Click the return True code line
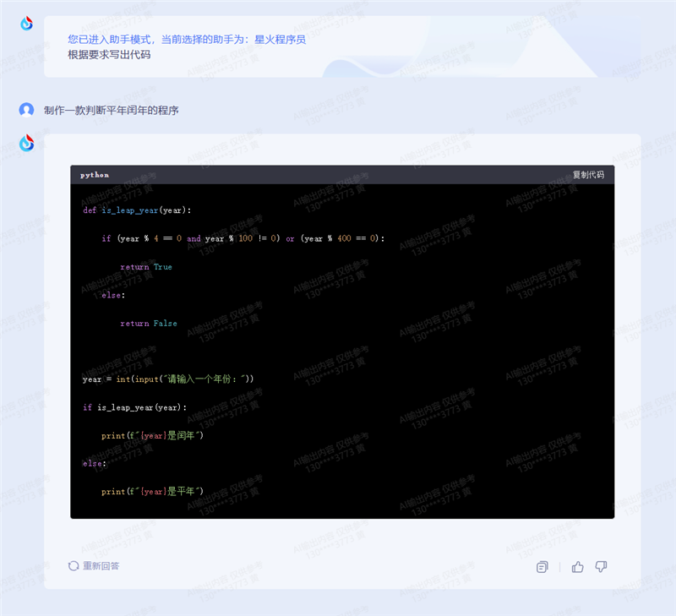 tap(146, 267)
